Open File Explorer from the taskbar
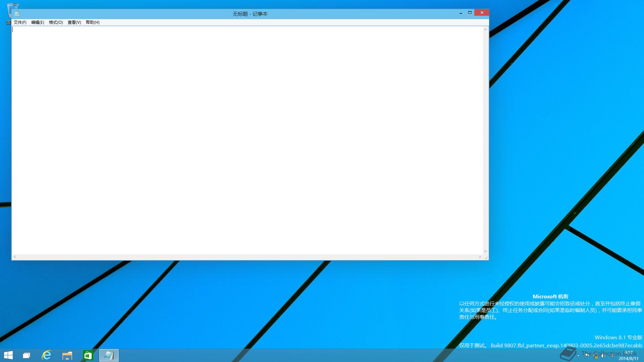Viewport: 644px width, 362px height. [67, 355]
